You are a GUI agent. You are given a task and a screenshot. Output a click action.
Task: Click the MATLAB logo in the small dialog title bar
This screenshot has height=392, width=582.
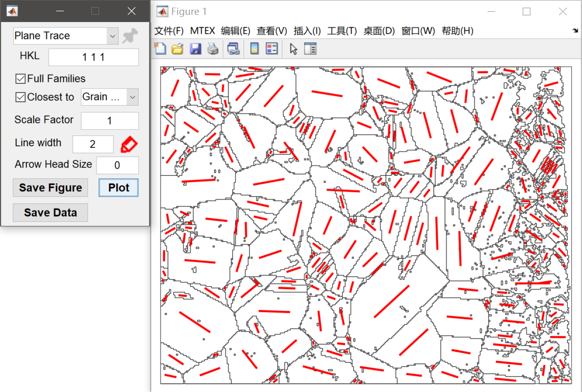(12, 11)
